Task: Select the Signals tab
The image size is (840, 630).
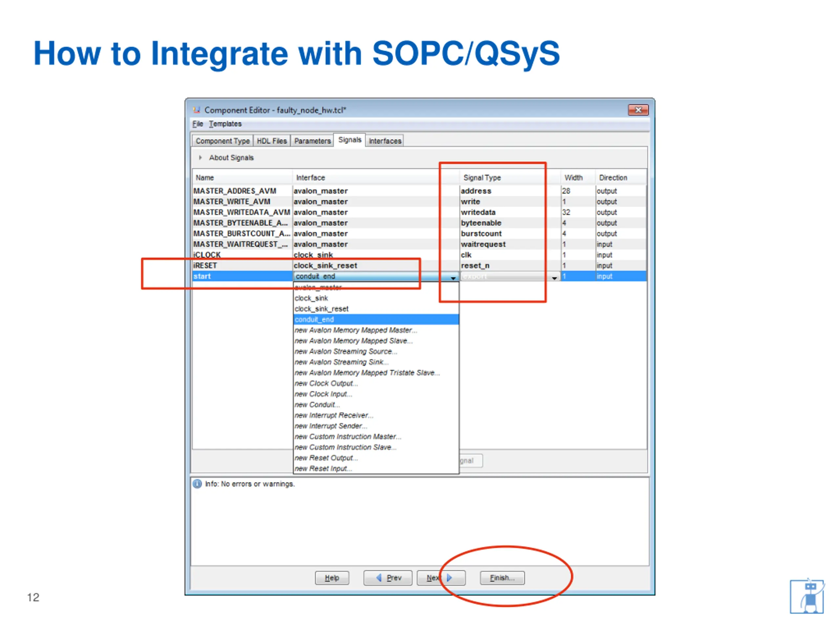Action: [350, 140]
